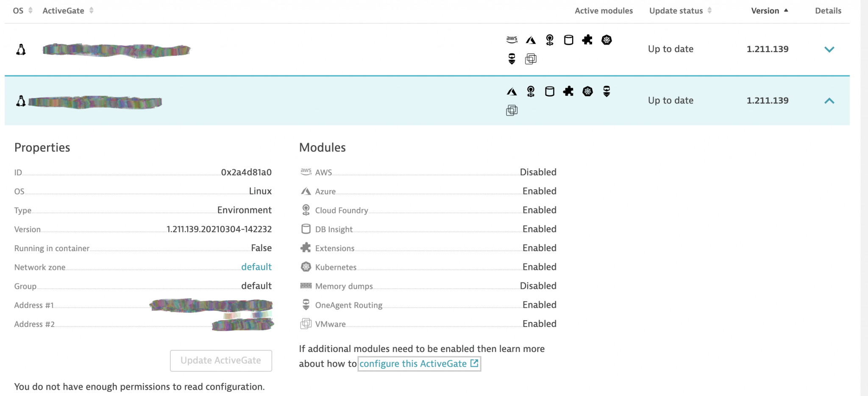868x396 pixels.
Task: Click the default Network zone link
Action: point(256,266)
